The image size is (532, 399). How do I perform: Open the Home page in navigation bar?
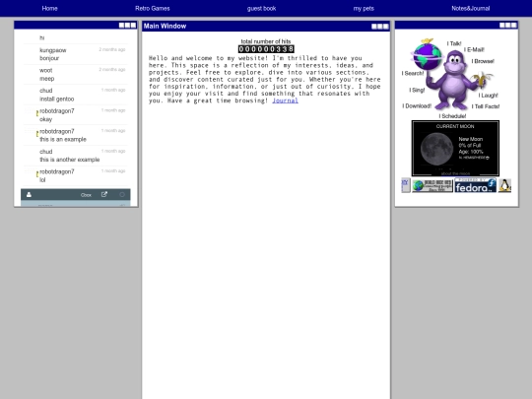click(x=49, y=9)
